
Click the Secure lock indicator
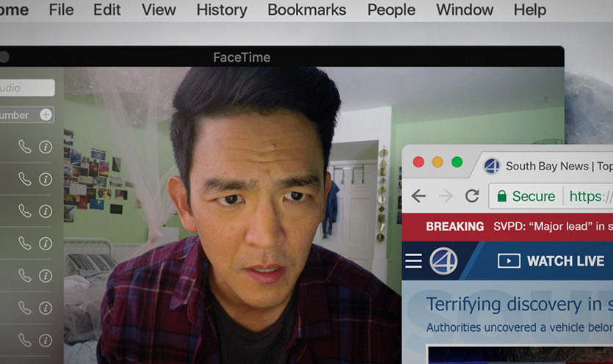pos(526,196)
